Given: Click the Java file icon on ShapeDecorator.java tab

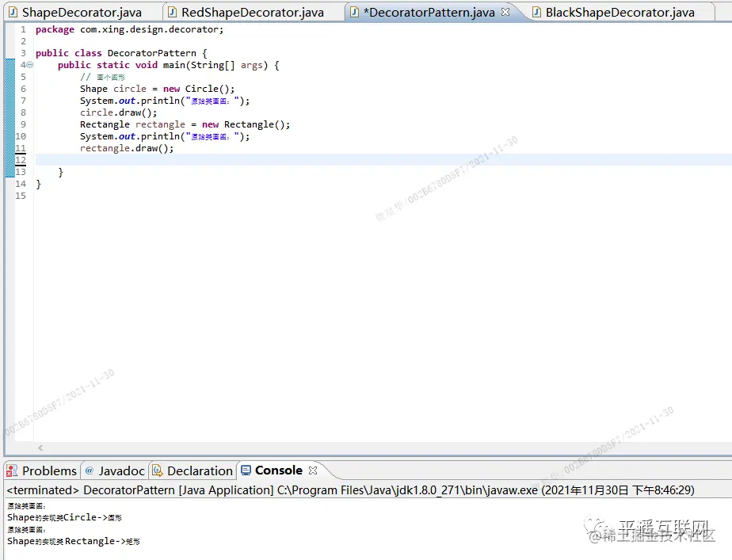Looking at the screenshot, I should 13,12.
